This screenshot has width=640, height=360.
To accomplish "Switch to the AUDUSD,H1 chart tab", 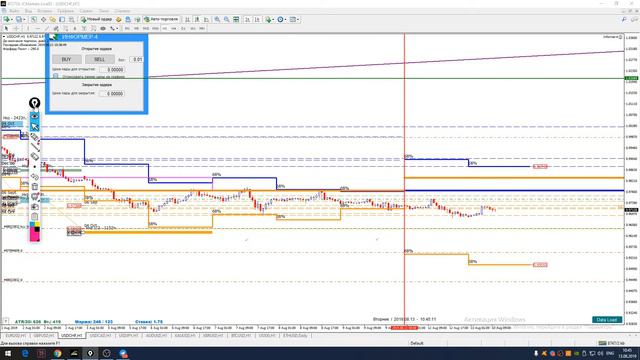I will (x=156, y=336).
